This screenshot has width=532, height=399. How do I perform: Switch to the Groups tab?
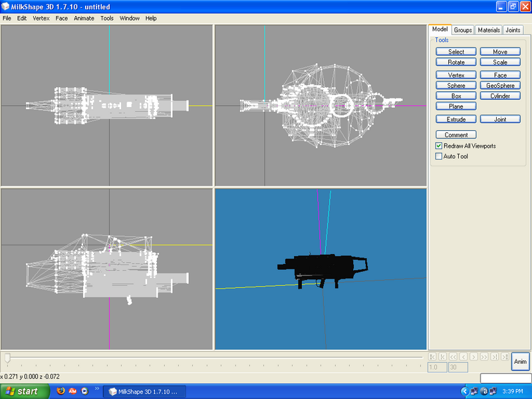coord(463,30)
